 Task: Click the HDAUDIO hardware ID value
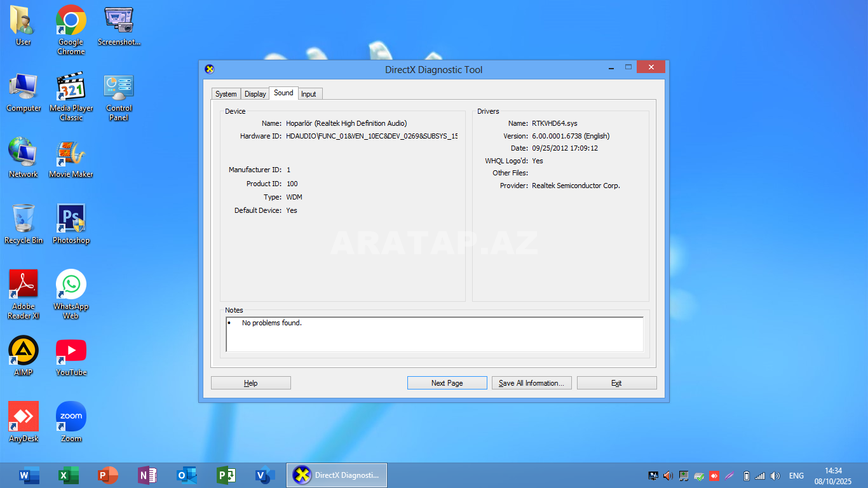[x=372, y=136]
